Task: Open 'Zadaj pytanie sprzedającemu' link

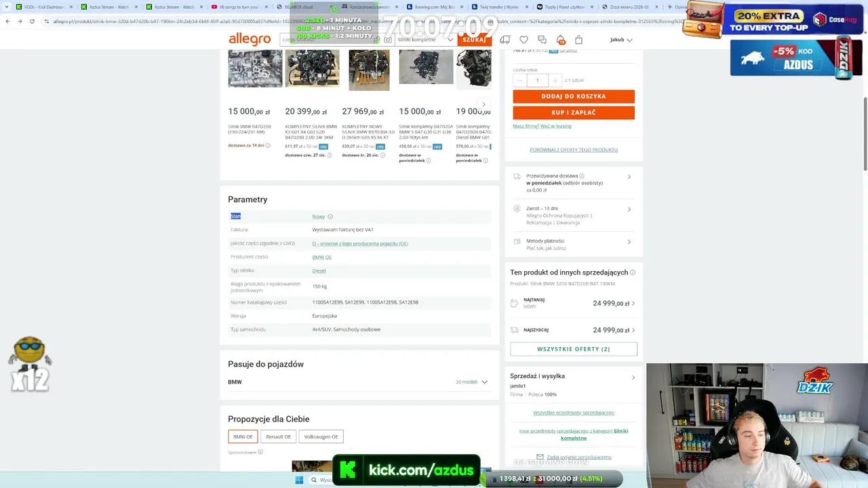Action: (579, 457)
